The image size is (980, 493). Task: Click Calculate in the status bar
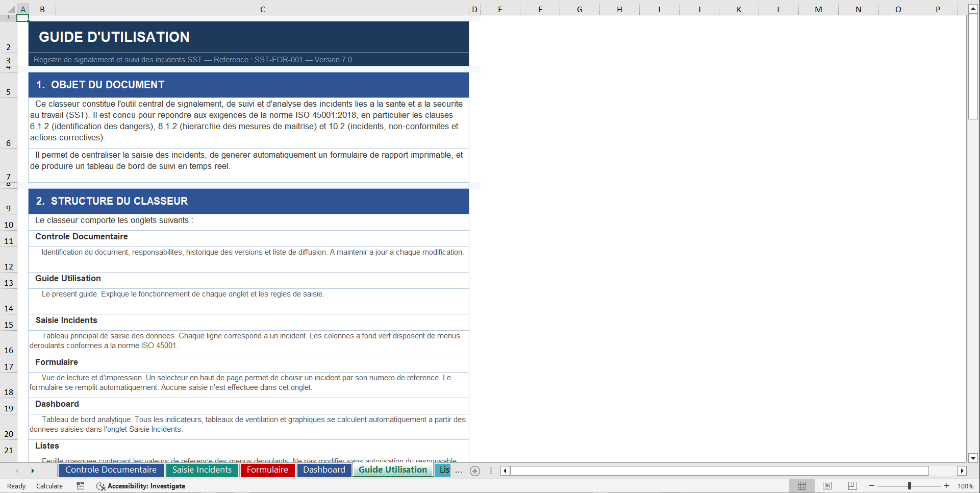(49, 486)
